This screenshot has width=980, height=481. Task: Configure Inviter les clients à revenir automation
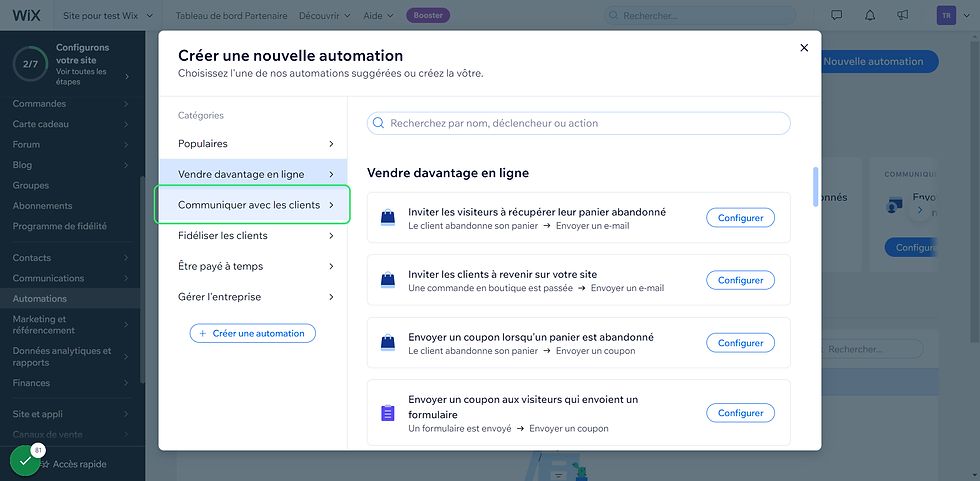(x=740, y=280)
